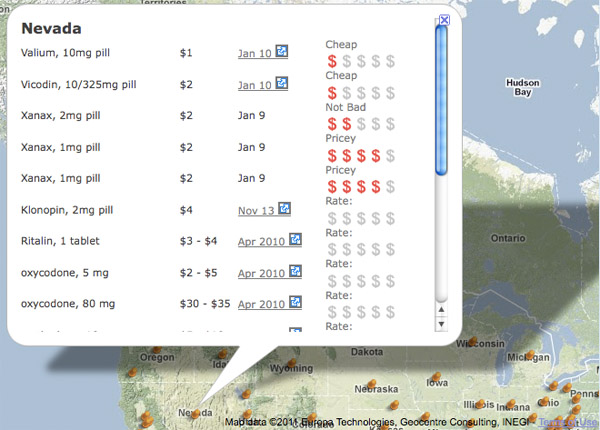Click the orange pin on Nebraska
This screenshot has width=600, height=430.
(x=372, y=383)
